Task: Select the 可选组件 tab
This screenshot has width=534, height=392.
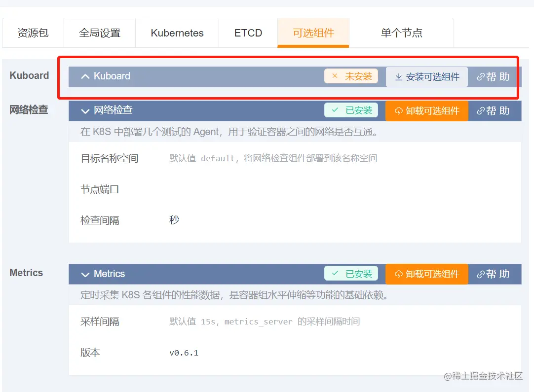Action: click(x=313, y=33)
